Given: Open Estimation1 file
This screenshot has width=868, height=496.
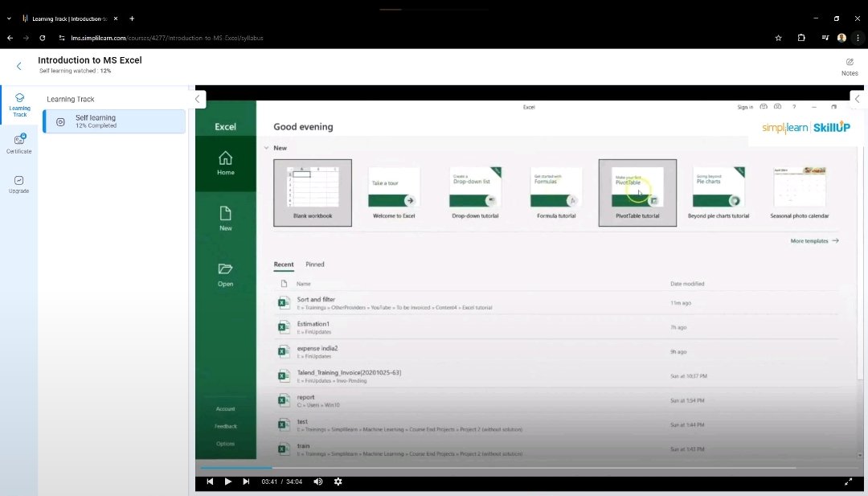Looking at the screenshot, I should [556, 327].
